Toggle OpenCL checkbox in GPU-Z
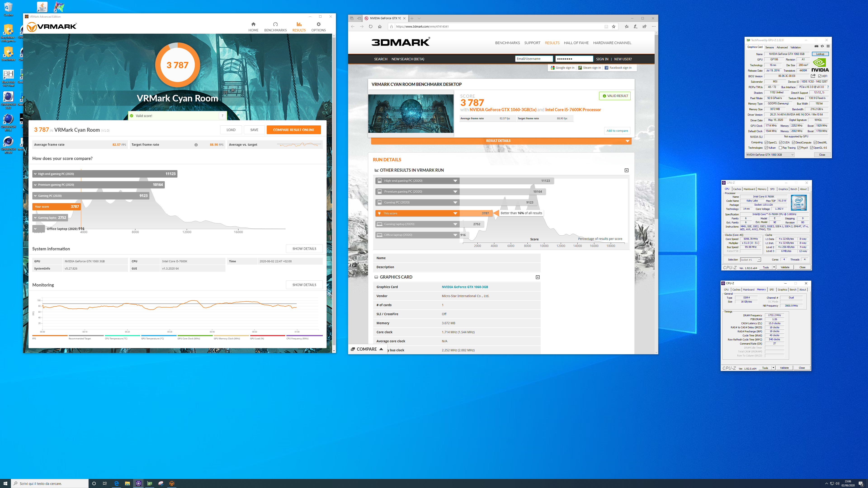The image size is (868, 488). [x=766, y=143]
